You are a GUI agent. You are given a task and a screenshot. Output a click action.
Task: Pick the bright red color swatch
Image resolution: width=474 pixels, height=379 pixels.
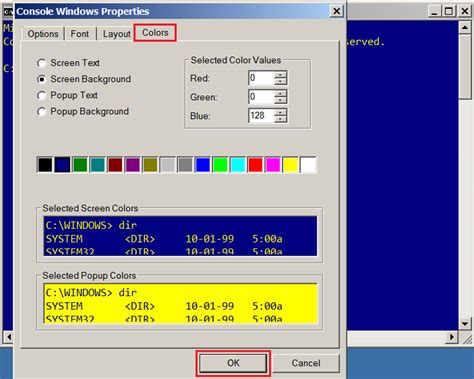click(255, 165)
